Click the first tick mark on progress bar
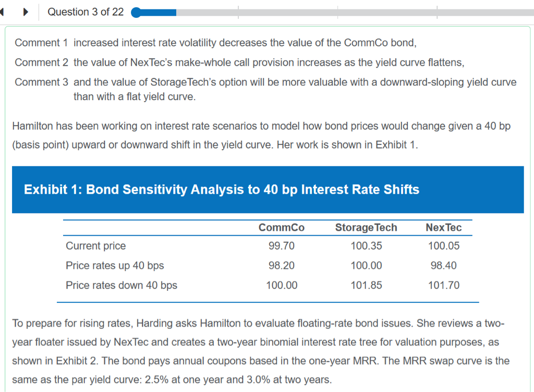The width and height of the screenshot is (534, 392). 238,13
